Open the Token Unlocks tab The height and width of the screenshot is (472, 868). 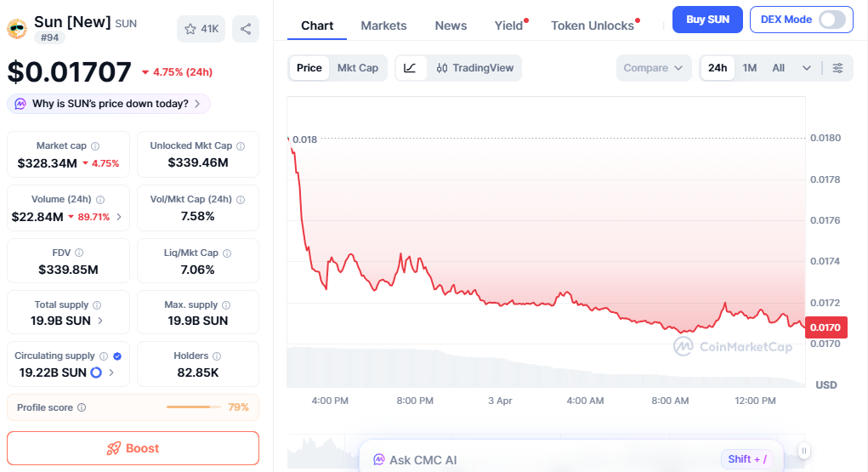point(593,26)
